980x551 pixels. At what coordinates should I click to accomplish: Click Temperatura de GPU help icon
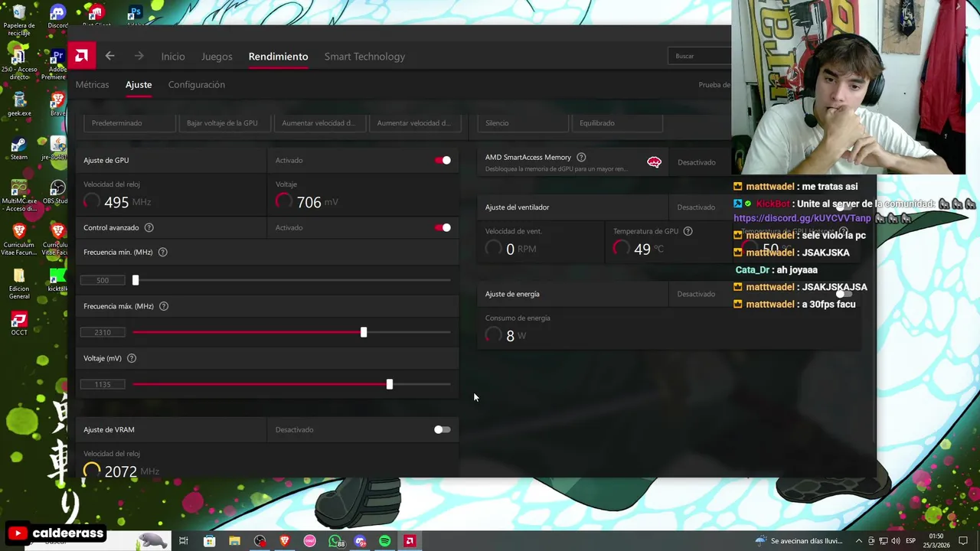(688, 231)
